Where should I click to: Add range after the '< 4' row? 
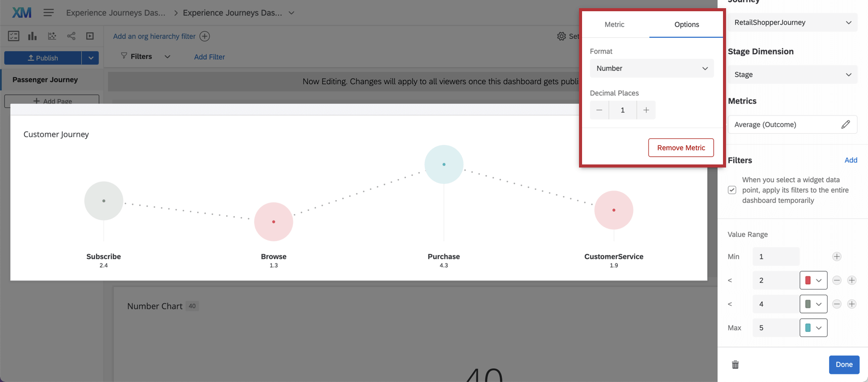852,304
